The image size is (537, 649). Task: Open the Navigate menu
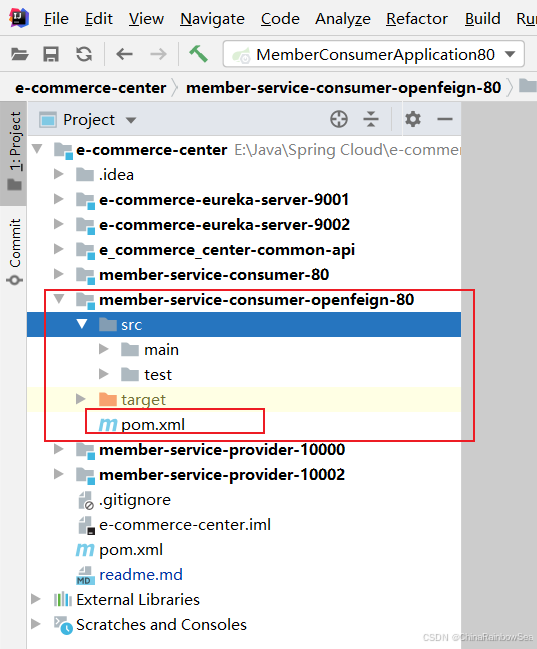pyautogui.click(x=212, y=19)
